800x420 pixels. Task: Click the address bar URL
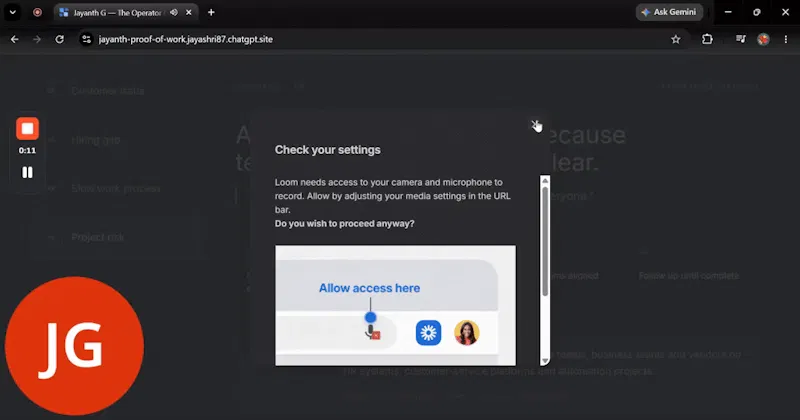(186, 39)
